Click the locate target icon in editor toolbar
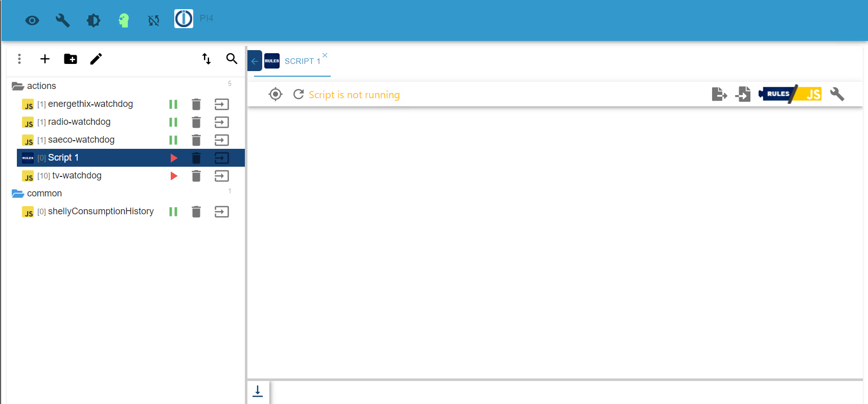The width and height of the screenshot is (868, 404). [276, 94]
